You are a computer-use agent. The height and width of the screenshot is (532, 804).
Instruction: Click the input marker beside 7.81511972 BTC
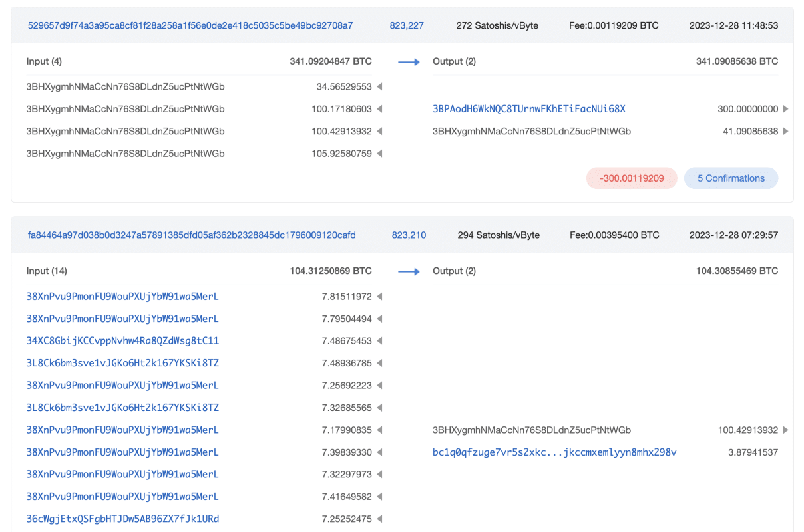click(x=379, y=296)
